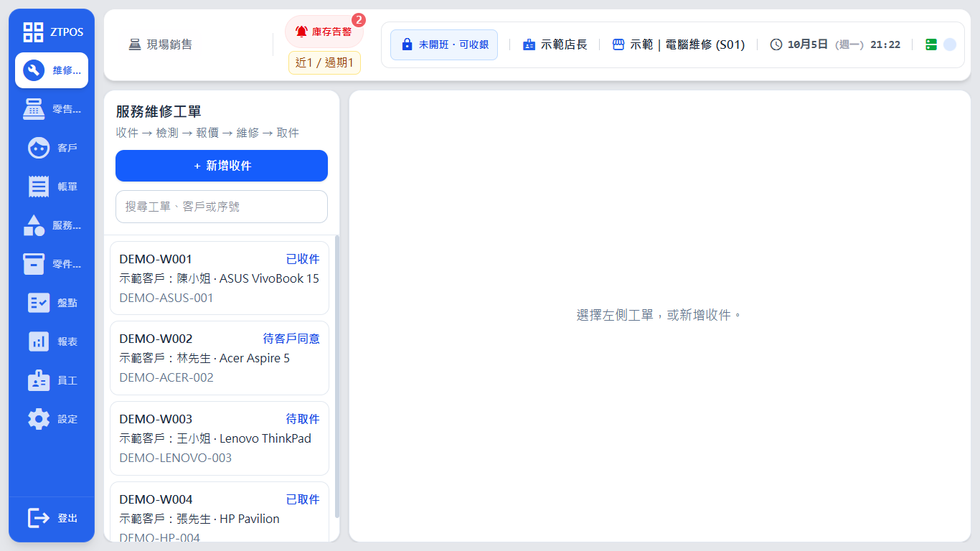The height and width of the screenshot is (551, 980).
Task: Click the 登出 logout arrow icon
Action: [39, 518]
